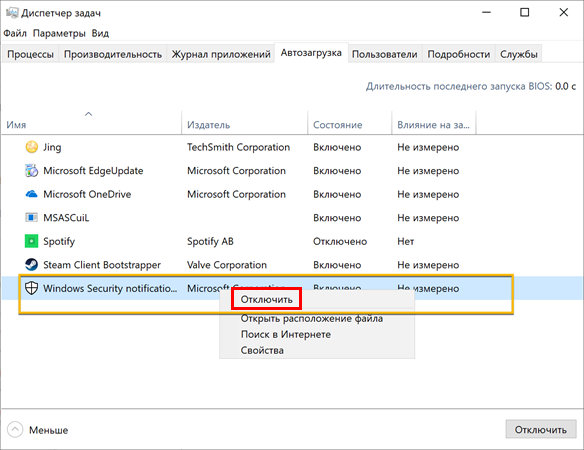This screenshot has width=584, height=450.
Task: Click the Отключить button at bottom right
Action: [541, 430]
